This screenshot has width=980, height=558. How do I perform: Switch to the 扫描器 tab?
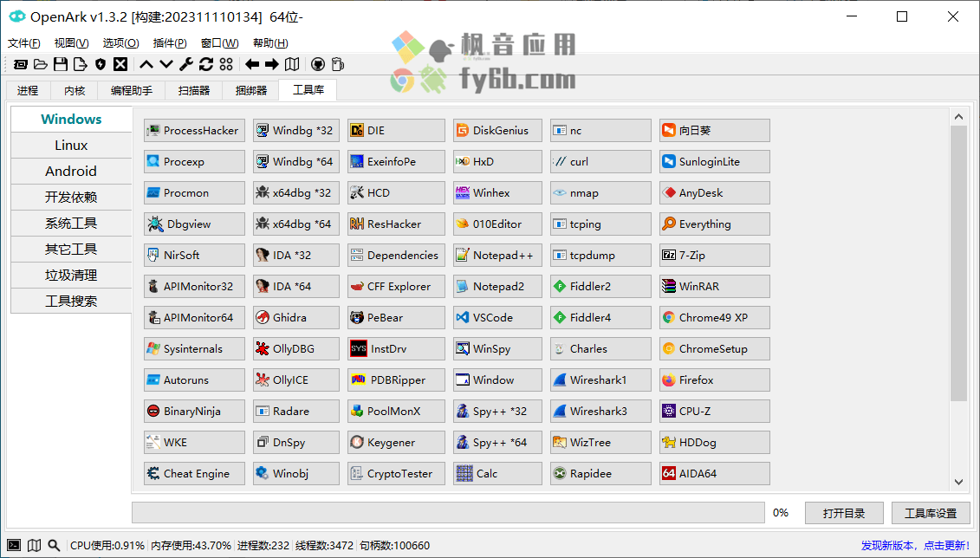[x=194, y=91]
